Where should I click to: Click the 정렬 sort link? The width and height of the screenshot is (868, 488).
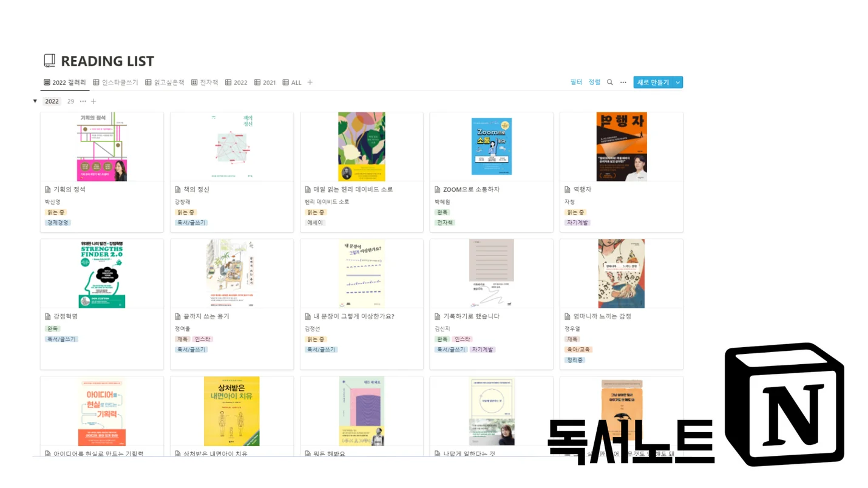point(594,82)
